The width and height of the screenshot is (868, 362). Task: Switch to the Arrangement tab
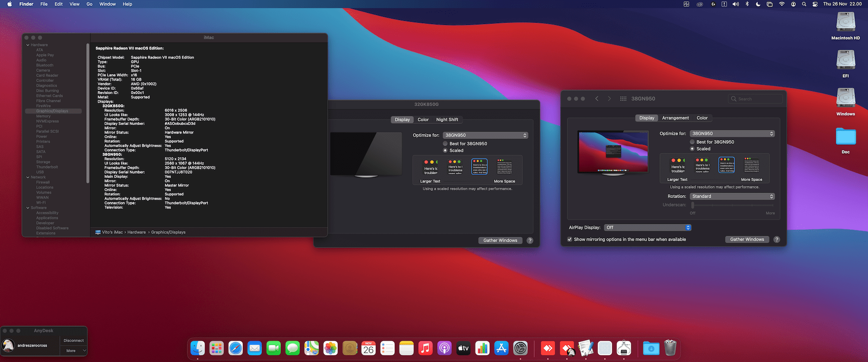point(675,118)
